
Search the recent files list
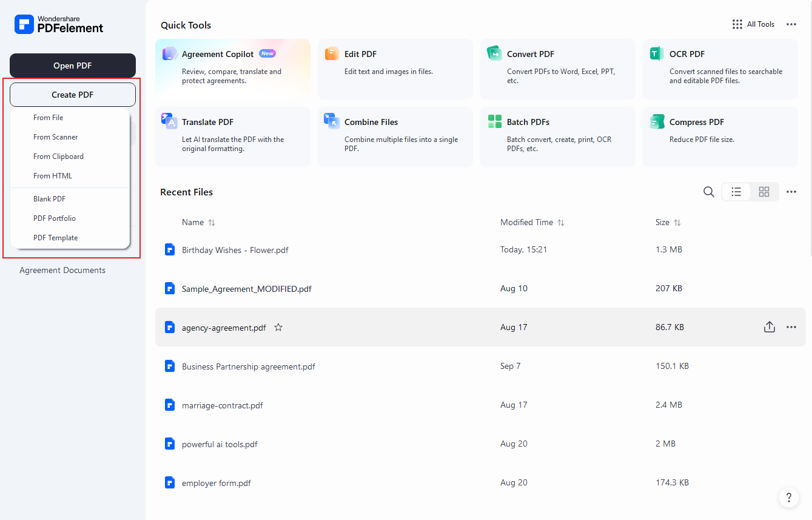pos(708,192)
